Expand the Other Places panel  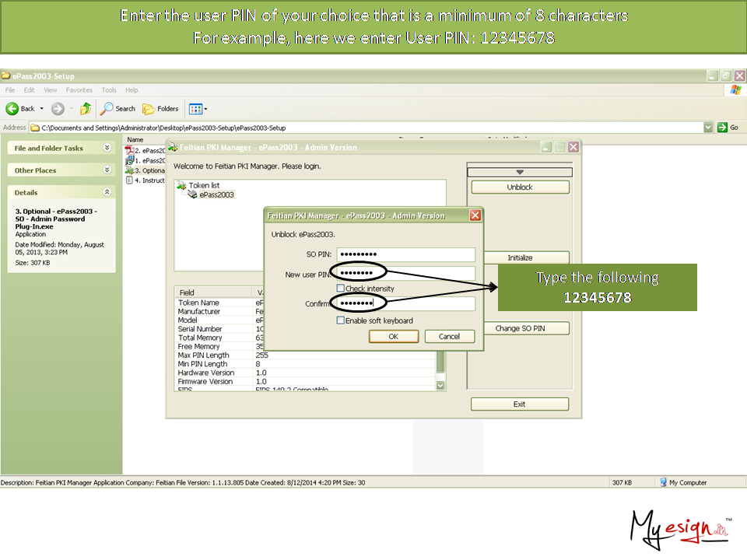click(x=107, y=170)
